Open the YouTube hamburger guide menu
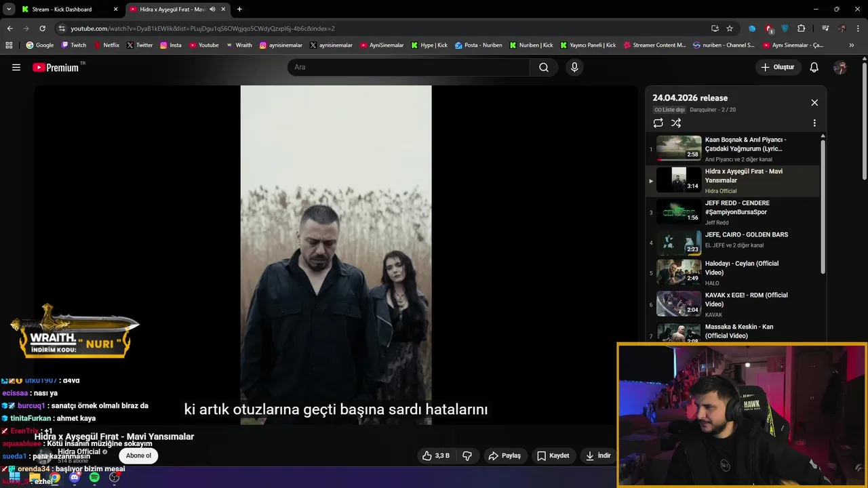868x488 pixels. point(16,67)
